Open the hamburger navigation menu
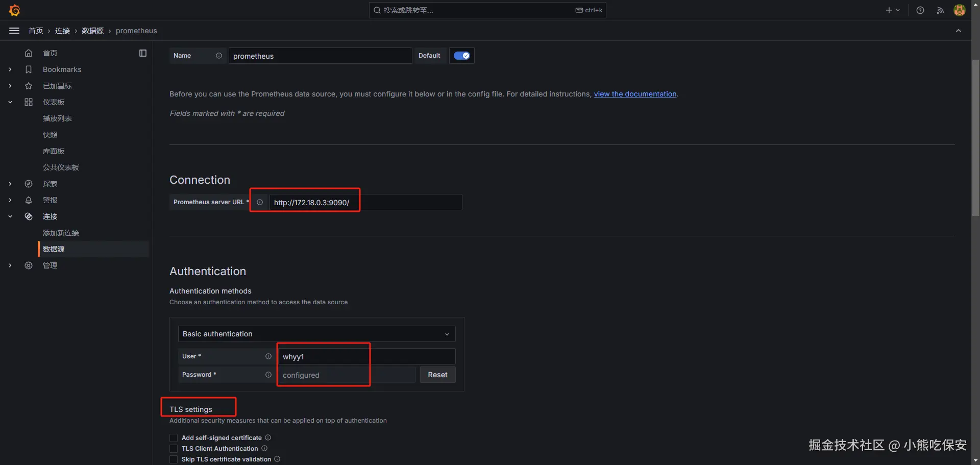980x465 pixels. tap(14, 31)
